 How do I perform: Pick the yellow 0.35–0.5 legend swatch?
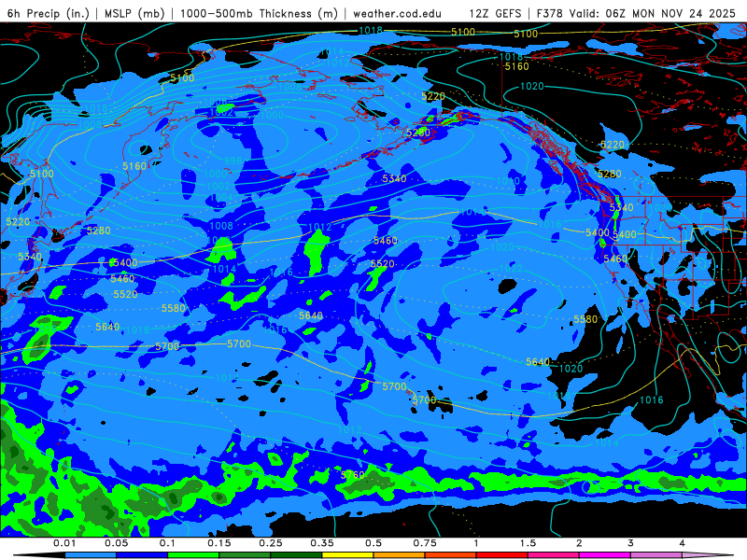point(347,555)
